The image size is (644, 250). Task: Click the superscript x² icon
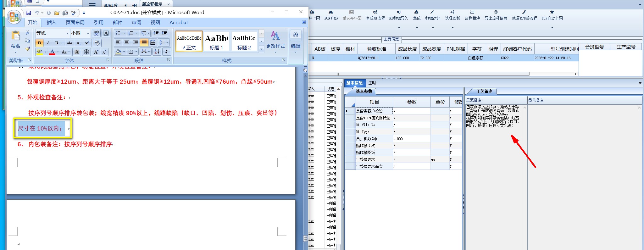point(87,43)
